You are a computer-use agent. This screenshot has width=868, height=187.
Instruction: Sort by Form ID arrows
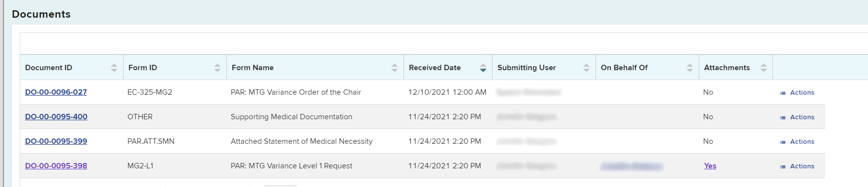[217, 68]
